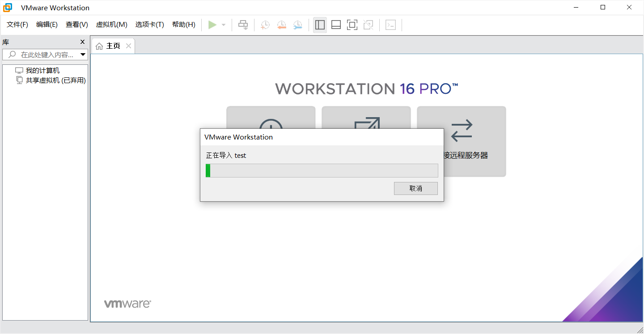Select the take snapshot icon
Image resolution: width=644 pixels, height=334 pixels.
pyautogui.click(x=265, y=25)
